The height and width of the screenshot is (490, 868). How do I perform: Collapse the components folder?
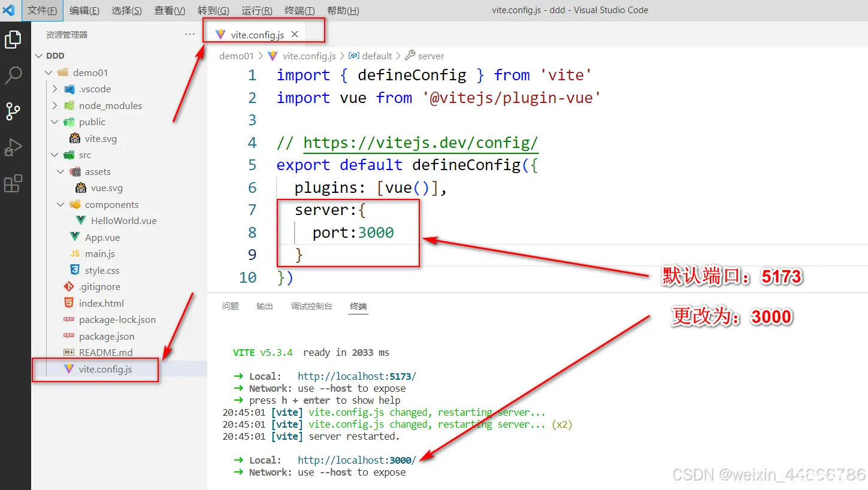(61, 204)
